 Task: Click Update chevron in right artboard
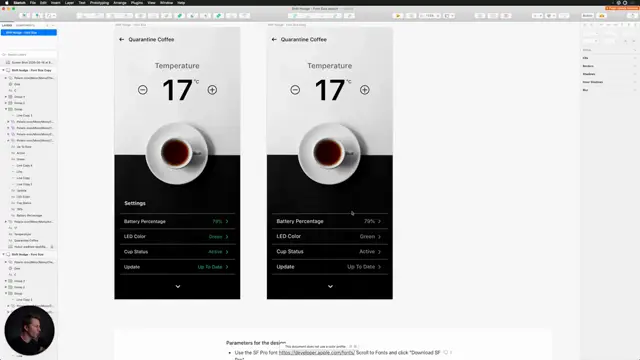379,267
